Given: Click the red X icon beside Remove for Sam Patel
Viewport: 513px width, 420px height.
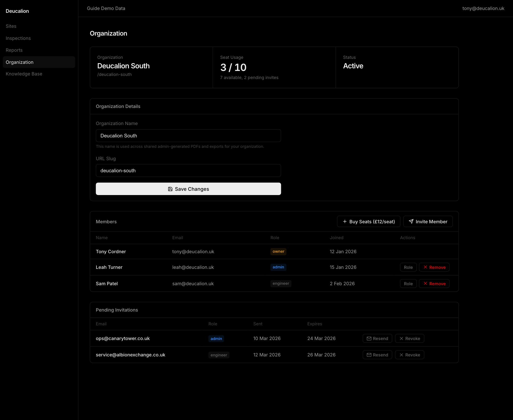Looking at the screenshot, I should coord(425,284).
